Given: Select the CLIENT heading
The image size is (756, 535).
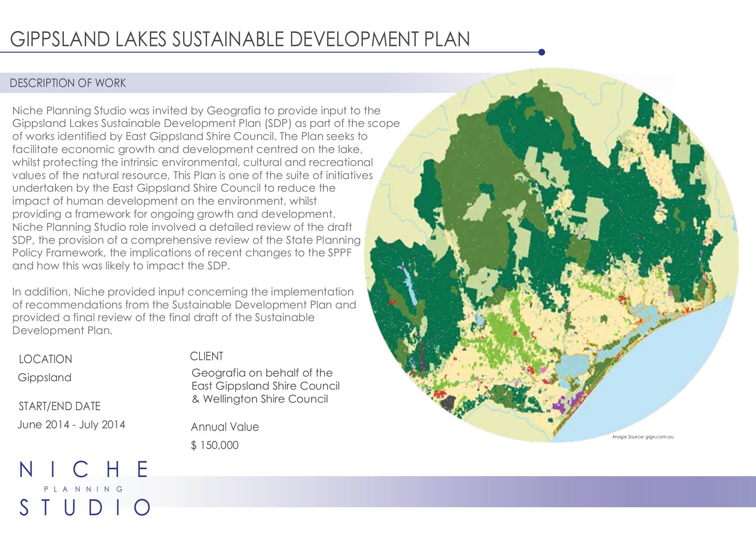Looking at the screenshot, I should (207, 356).
